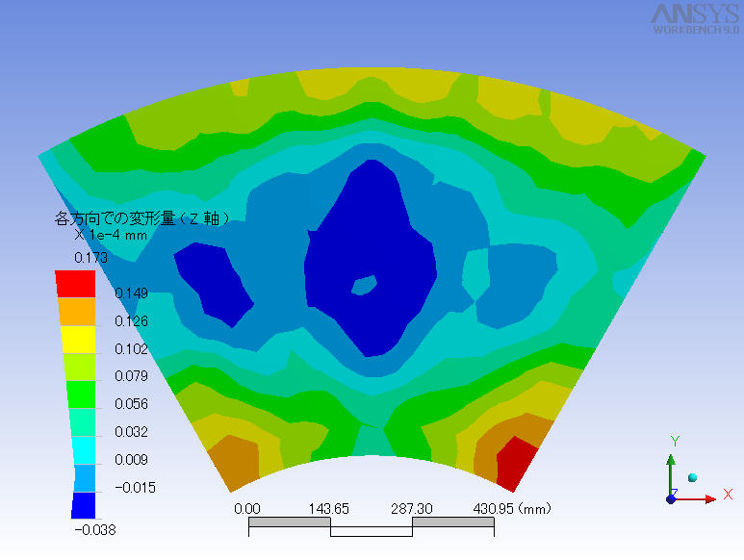Select the cyan legend color band
Screen dimensions: 744x560
(82, 450)
